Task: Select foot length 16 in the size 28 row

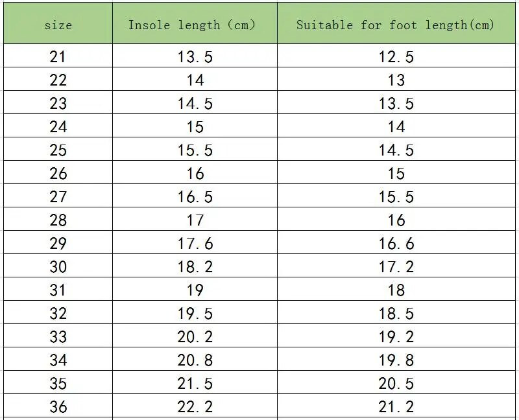Action: click(396, 220)
